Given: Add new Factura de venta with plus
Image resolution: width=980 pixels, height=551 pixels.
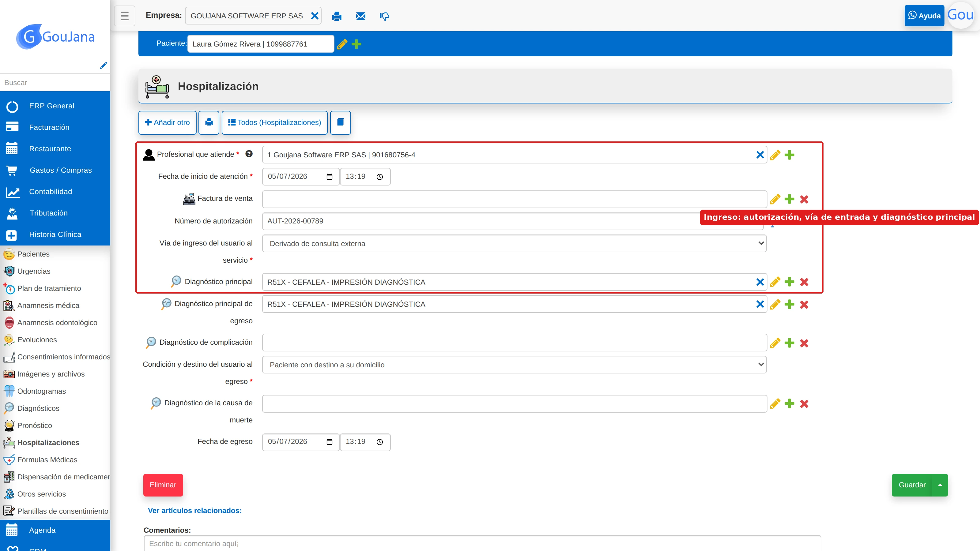Looking at the screenshot, I should pyautogui.click(x=790, y=199).
